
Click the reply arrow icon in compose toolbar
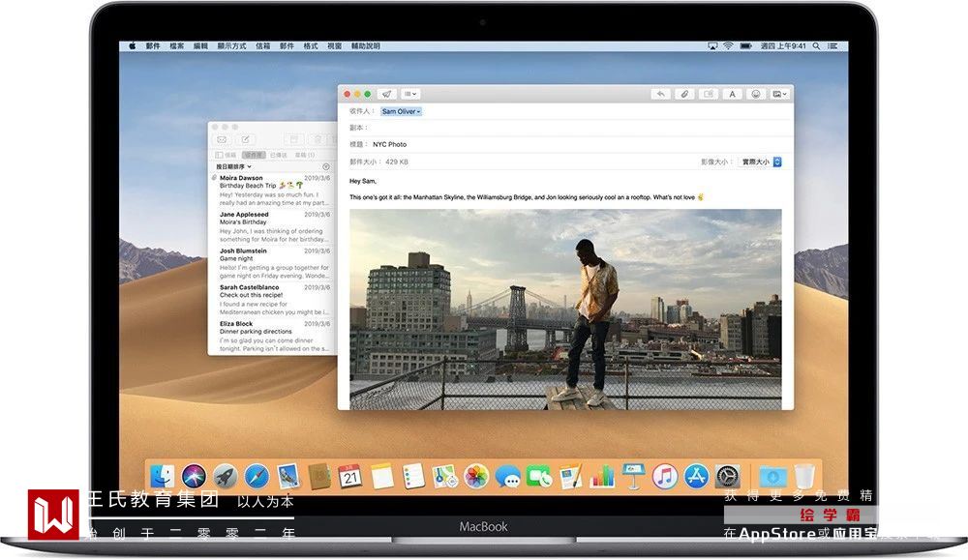660,94
